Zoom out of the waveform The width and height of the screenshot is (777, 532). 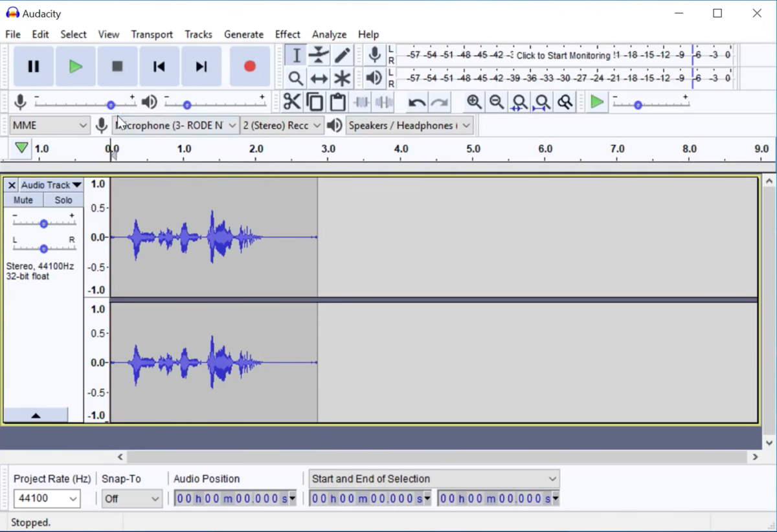point(497,102)
